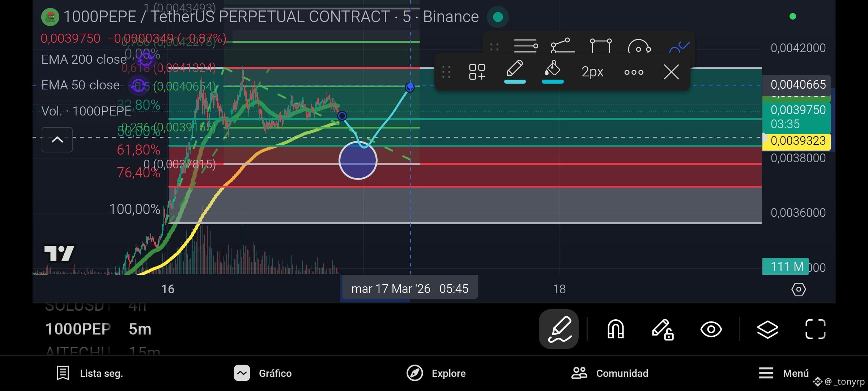Select the purple circle shape drawing
Screen dimensions: 868x391
point(358,160)
